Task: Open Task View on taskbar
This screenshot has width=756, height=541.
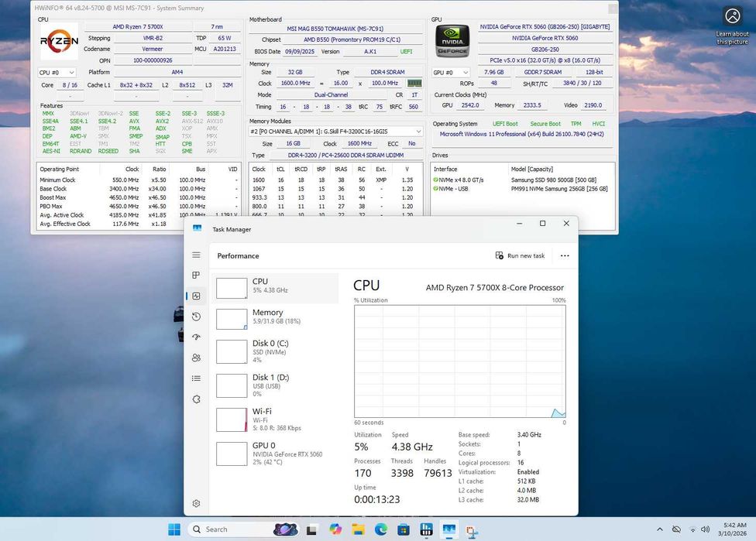Action: point(311,529)
